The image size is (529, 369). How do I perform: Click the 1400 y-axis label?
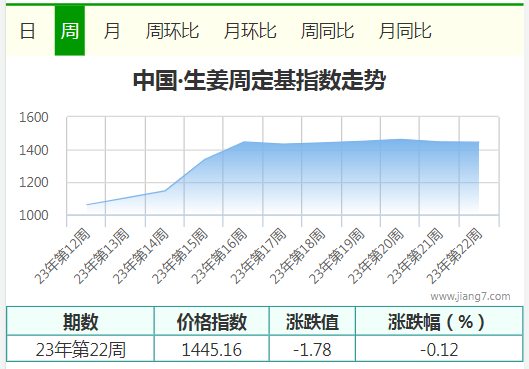point(34,150)
